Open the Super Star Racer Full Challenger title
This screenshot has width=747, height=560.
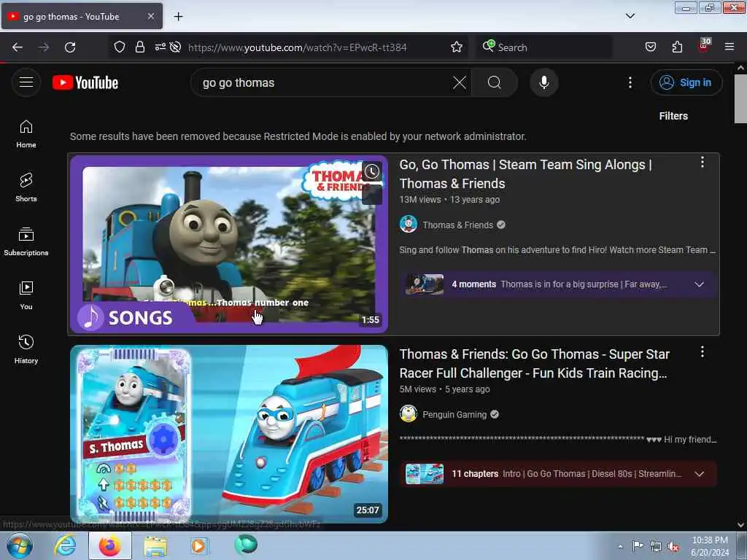point(534,363)
